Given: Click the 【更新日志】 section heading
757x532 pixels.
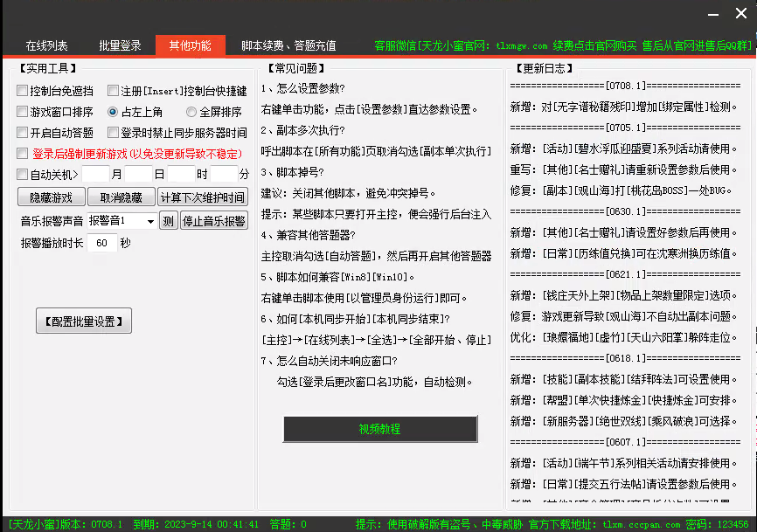Looking at the screenshot, I should [x=545, y=68].
